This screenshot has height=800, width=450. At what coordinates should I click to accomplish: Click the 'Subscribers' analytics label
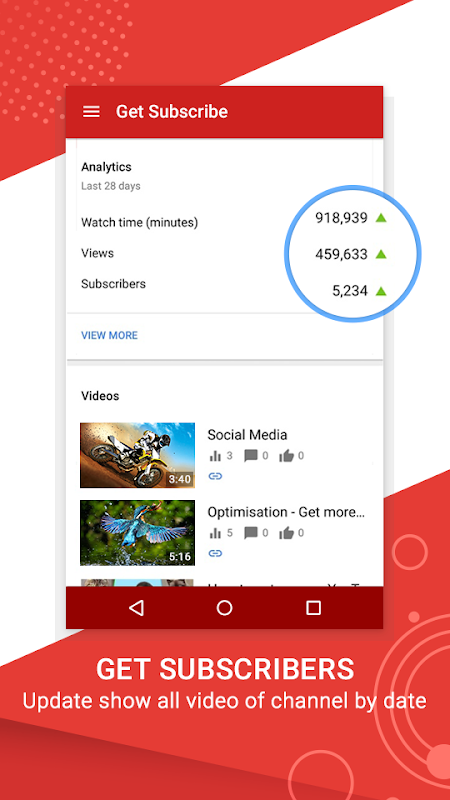(x=113, y=284)
